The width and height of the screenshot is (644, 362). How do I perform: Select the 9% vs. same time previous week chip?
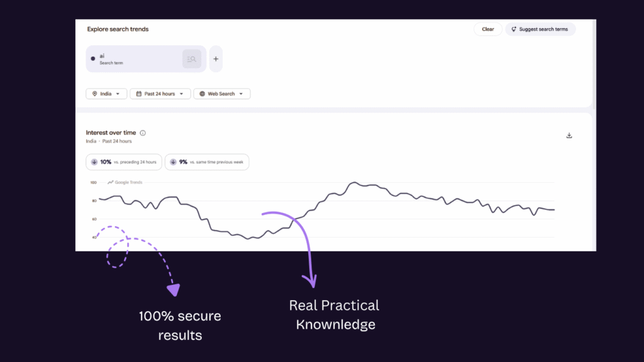(207, 162)
